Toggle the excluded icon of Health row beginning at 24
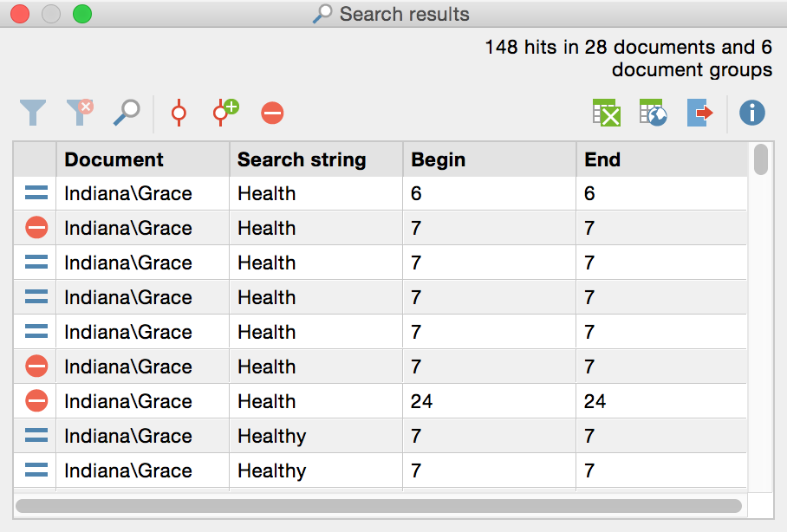787x532 pixels. point(36,401)
